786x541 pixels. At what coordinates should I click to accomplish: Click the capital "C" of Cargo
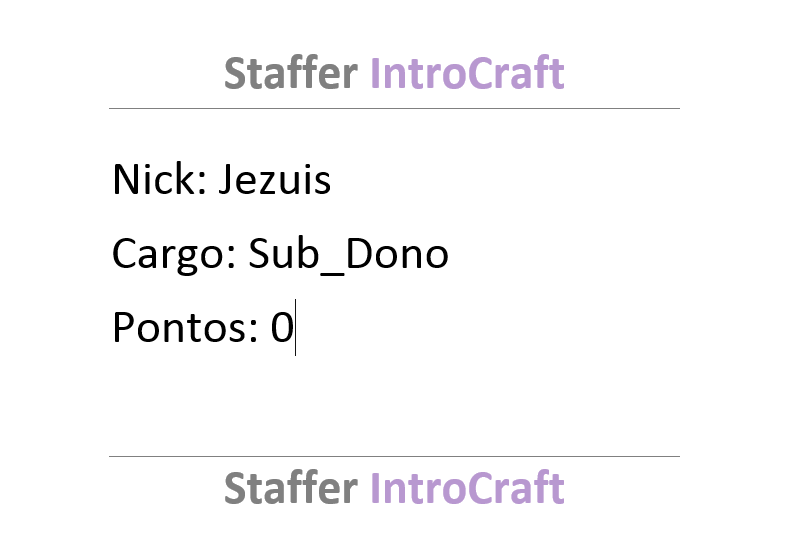(126, 253)
